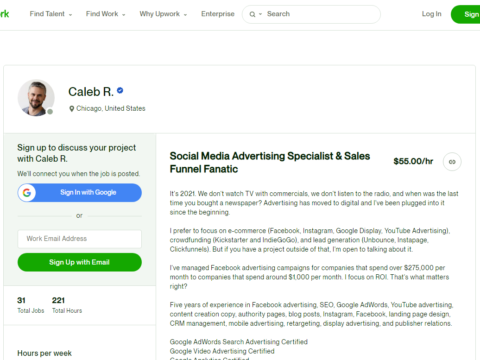The height and width of the screenshot is (360, 480).
Task: Click the green Sign Up header button
Action: (466, 14)
